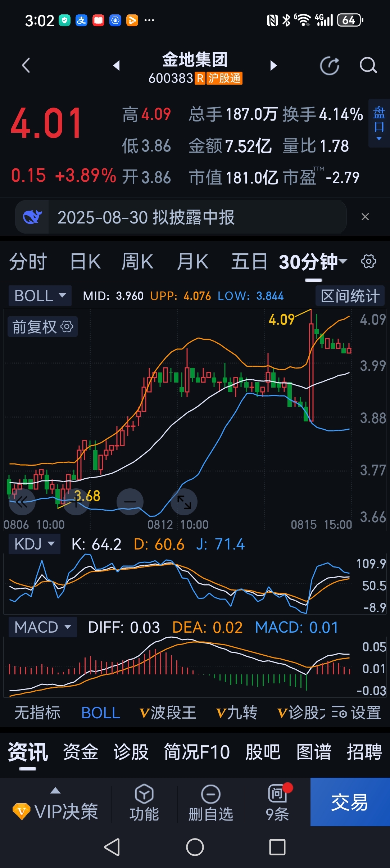Shift chart left with double-arrow button
This screenshot has width=390, height=868.
(22, 502)
